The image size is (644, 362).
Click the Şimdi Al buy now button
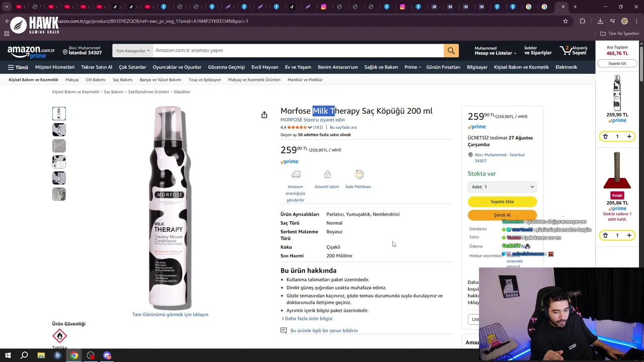coord(502,215)
